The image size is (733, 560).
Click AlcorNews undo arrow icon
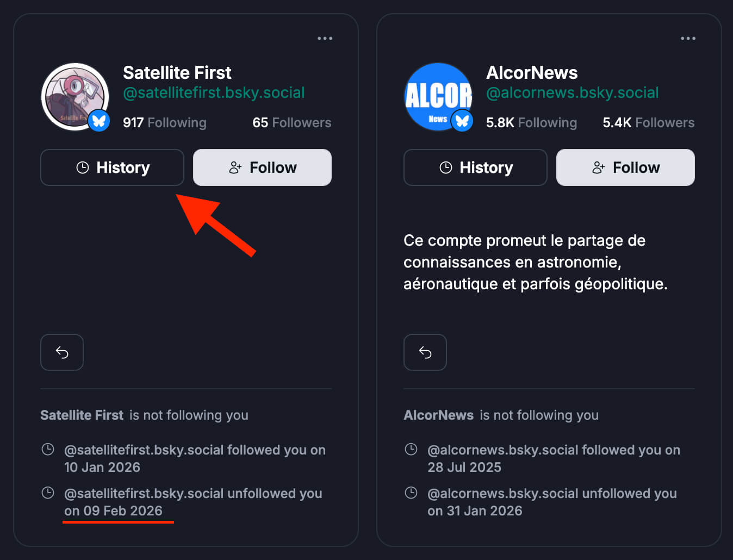pyautogui.click(x=425, y=352)
